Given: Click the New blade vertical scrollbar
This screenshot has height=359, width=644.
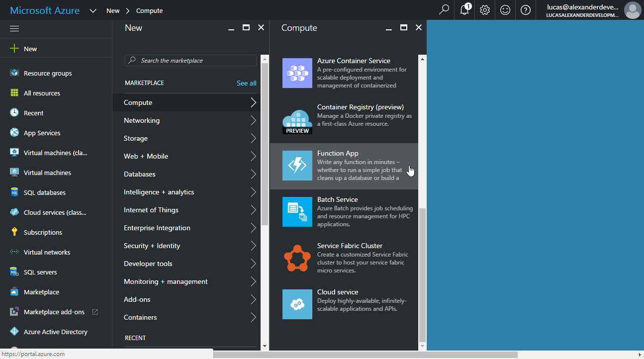Looking at the screenshot, I should pos(265,144).
